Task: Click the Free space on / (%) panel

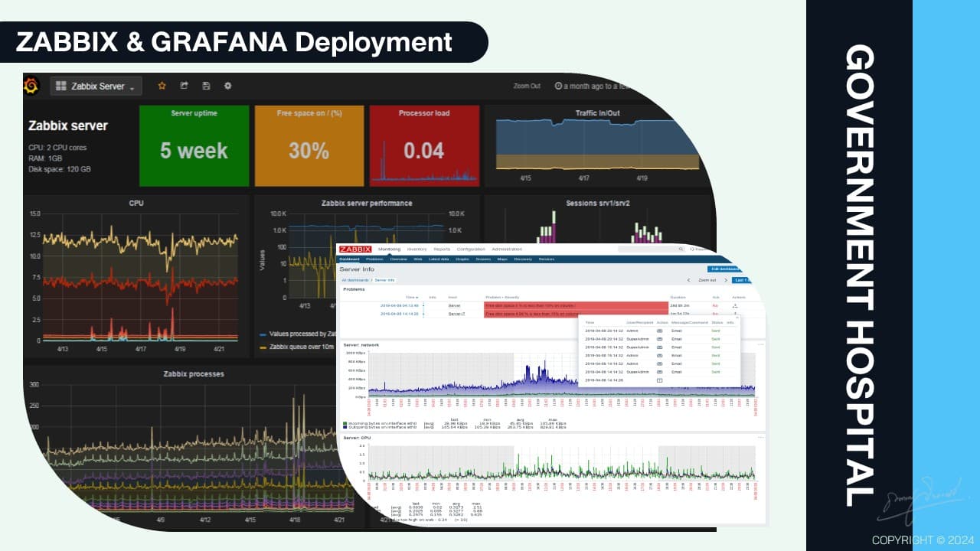Action: pyautogui.click(x=309, y=145)
